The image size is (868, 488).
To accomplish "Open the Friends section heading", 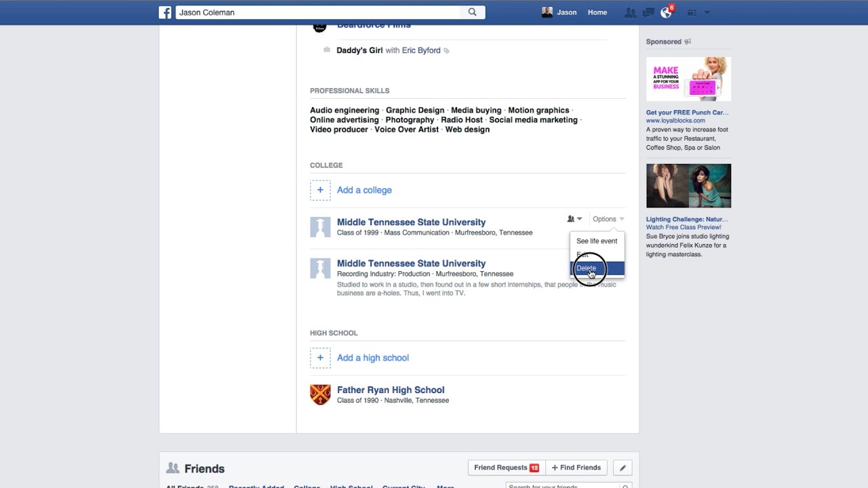I will pos(204,468).
